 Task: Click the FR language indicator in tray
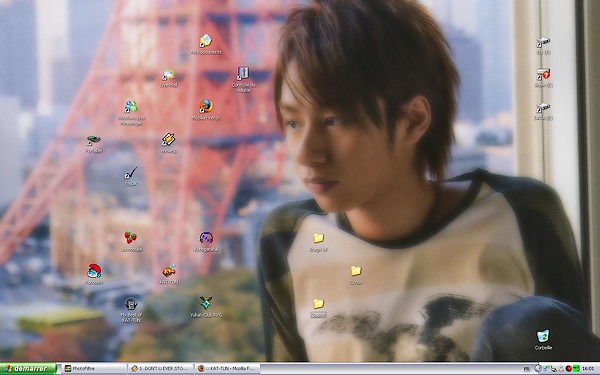[527, 369]
